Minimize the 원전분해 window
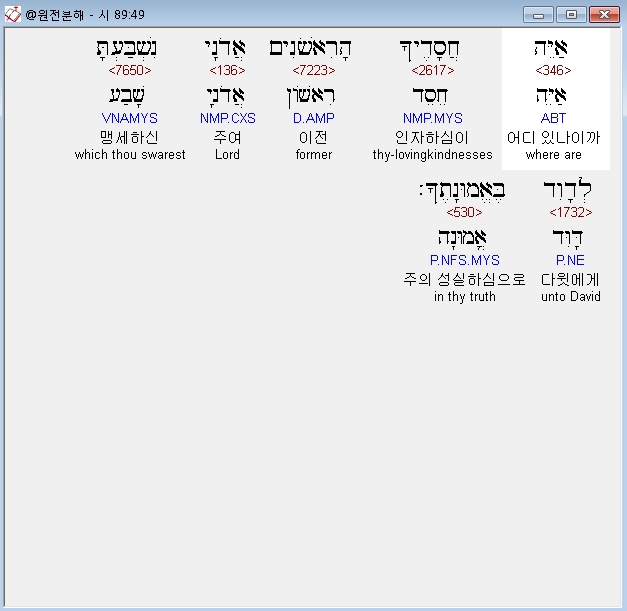The height and width of the screenshot is (611, 627). click(538, 15)
